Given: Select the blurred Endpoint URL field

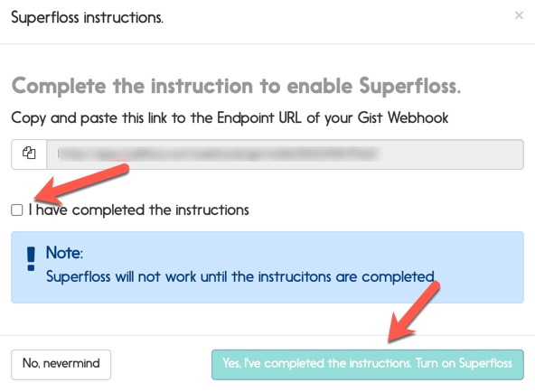Looking at the screenshot, I should tap(285, 154).
